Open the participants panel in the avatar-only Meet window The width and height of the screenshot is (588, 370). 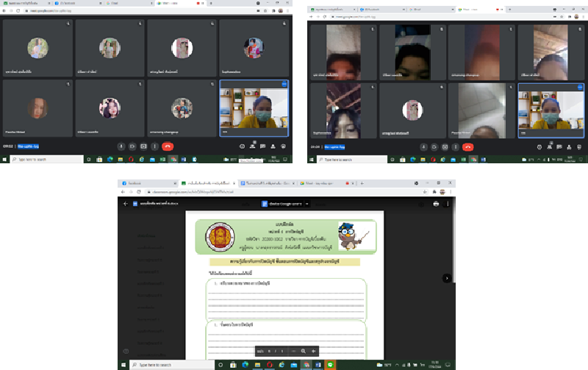click(x=253, y=146)
